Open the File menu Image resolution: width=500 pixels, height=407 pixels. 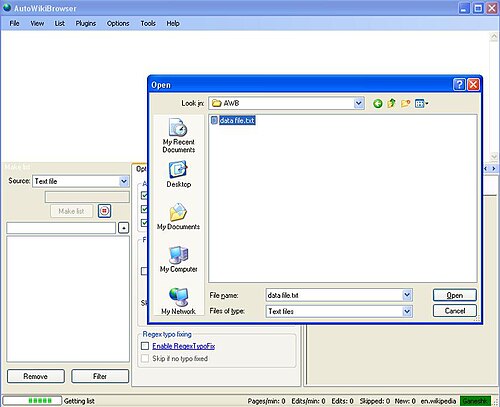[x=14, y=23]
